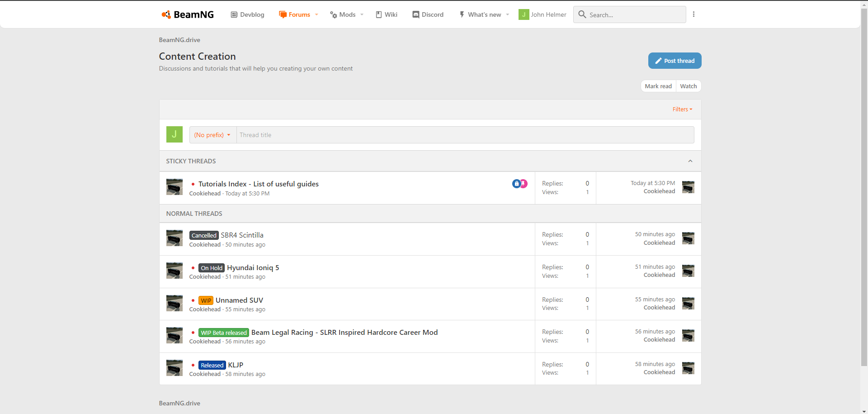This screenshot has height=414, width=868.
Task: Open last-poster avatar on Hyundai Ioniq row
Action: pyautogui.click(x=688, y=271)
